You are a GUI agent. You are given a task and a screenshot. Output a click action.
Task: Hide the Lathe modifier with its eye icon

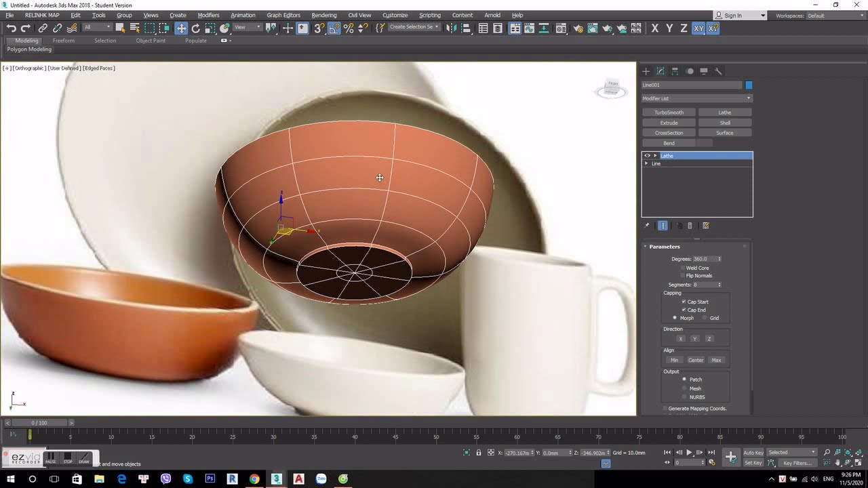pos(647,156)
